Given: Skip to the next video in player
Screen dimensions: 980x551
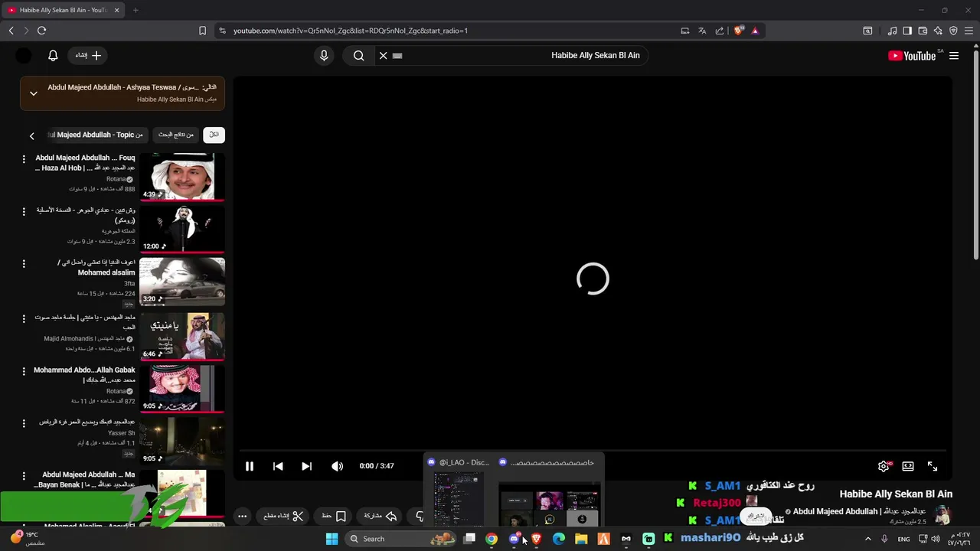Looking at the screenshot, I should [306, 466].
